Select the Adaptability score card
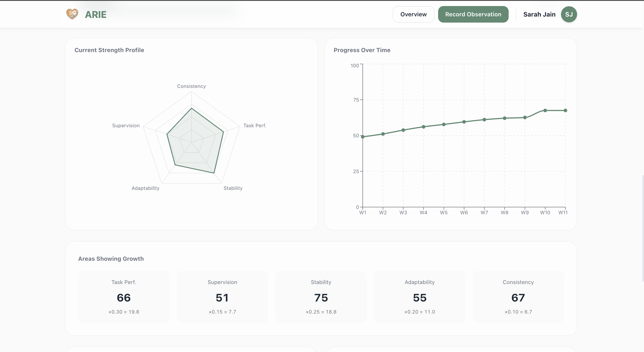The height and width of the screenshot is (352, 644). pyautogui.click(x=420, y=297)
